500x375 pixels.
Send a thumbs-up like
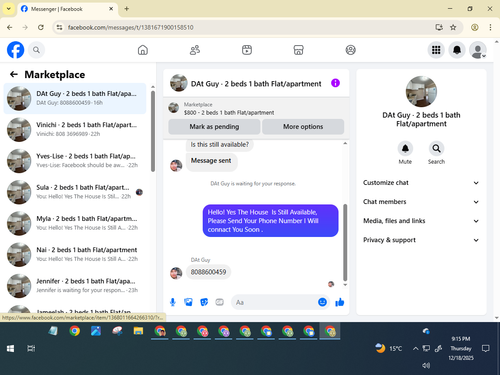(x=340, y=302)
